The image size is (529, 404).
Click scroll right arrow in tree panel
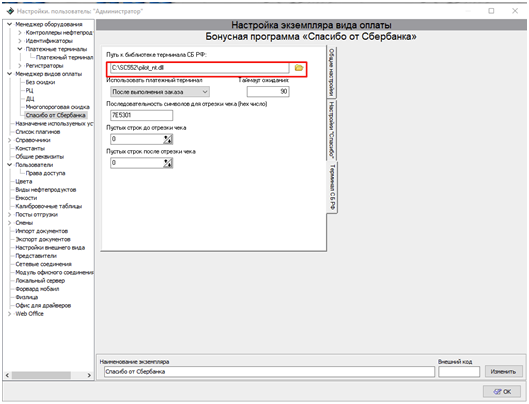click(89, 375)
